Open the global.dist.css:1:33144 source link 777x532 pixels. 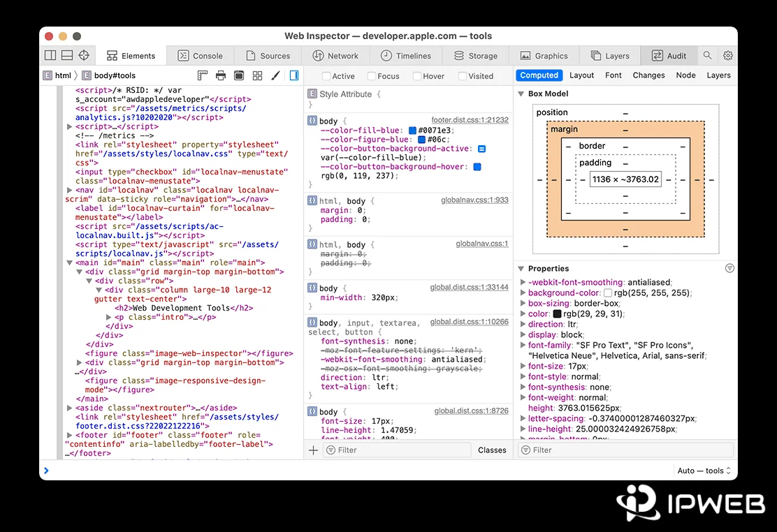470,288
